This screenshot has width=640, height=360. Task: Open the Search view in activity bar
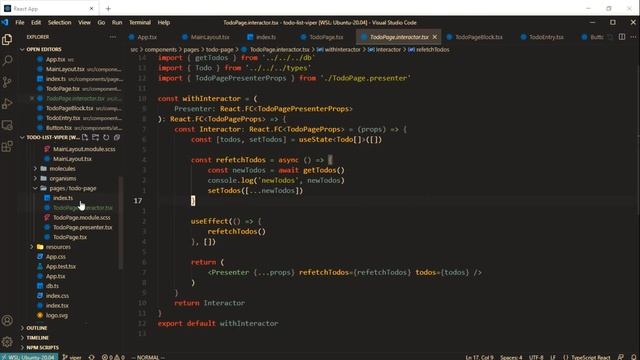point(7,61)
